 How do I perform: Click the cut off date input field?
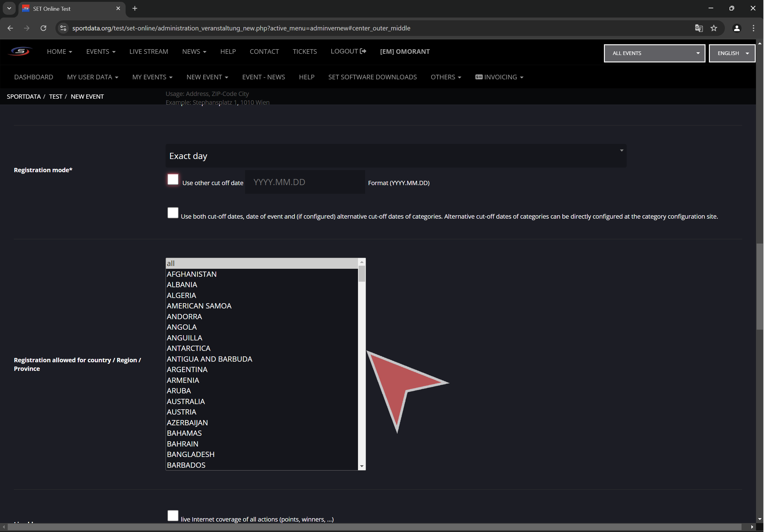305,182
